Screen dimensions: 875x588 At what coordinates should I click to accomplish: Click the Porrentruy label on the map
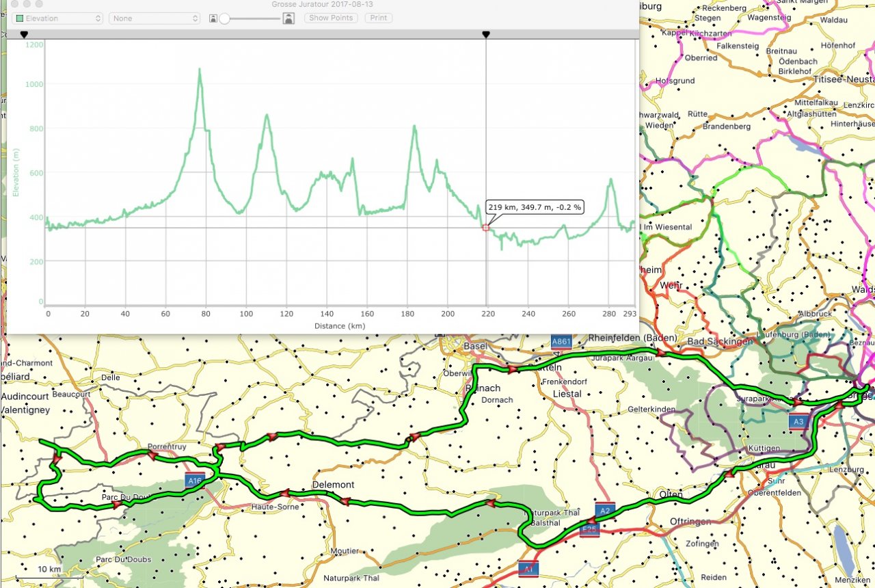(167, 448)
